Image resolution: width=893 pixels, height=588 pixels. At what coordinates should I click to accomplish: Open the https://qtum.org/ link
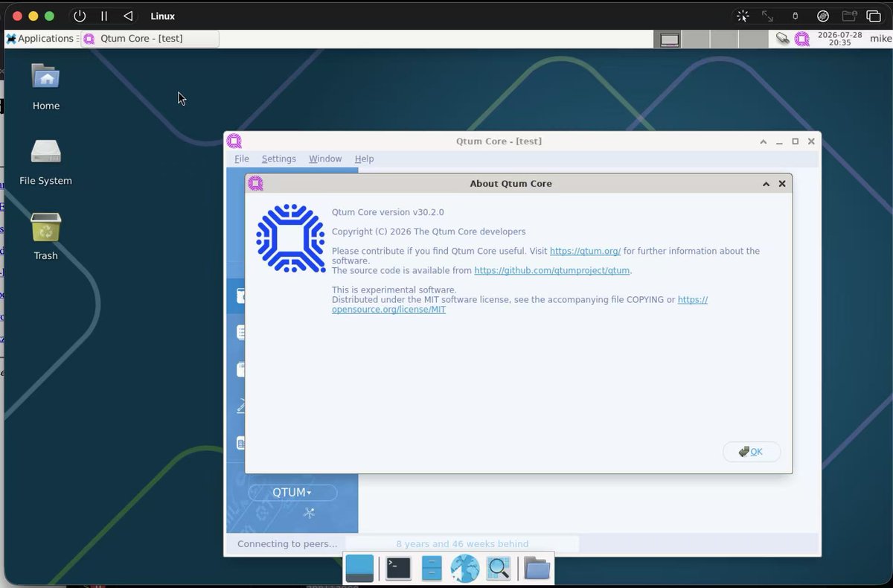585,252
